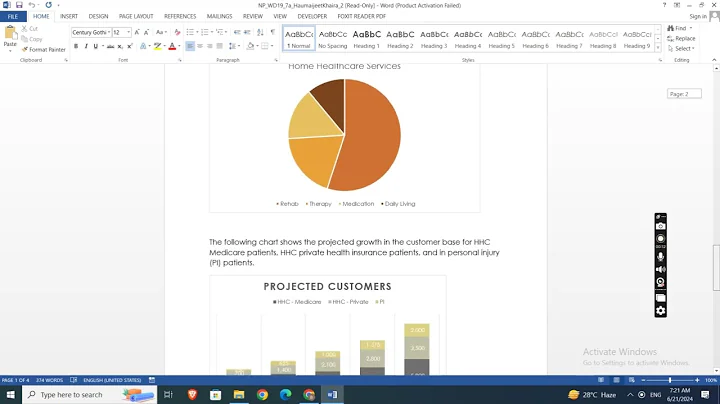Click the Format Painter tool
The width and height of the screenshot is (720, 404).
[44, 49]
